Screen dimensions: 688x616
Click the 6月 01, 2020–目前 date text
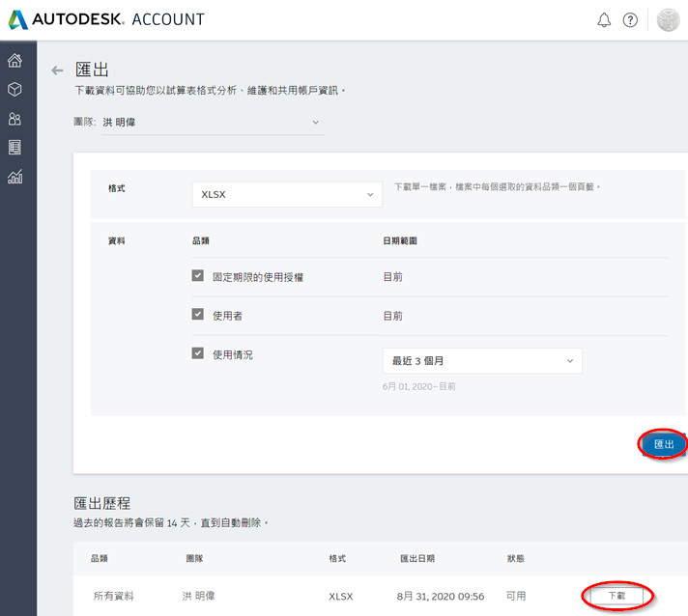pos(418,386)
